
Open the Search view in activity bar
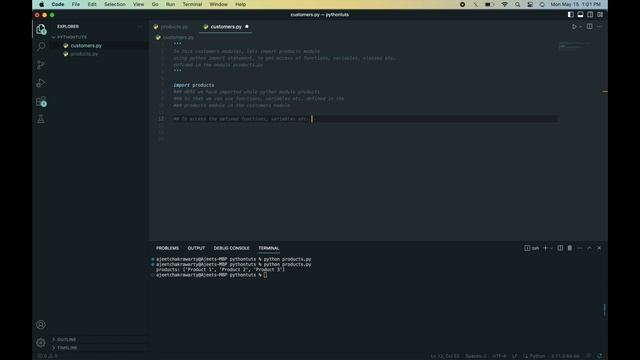point(41,47)
